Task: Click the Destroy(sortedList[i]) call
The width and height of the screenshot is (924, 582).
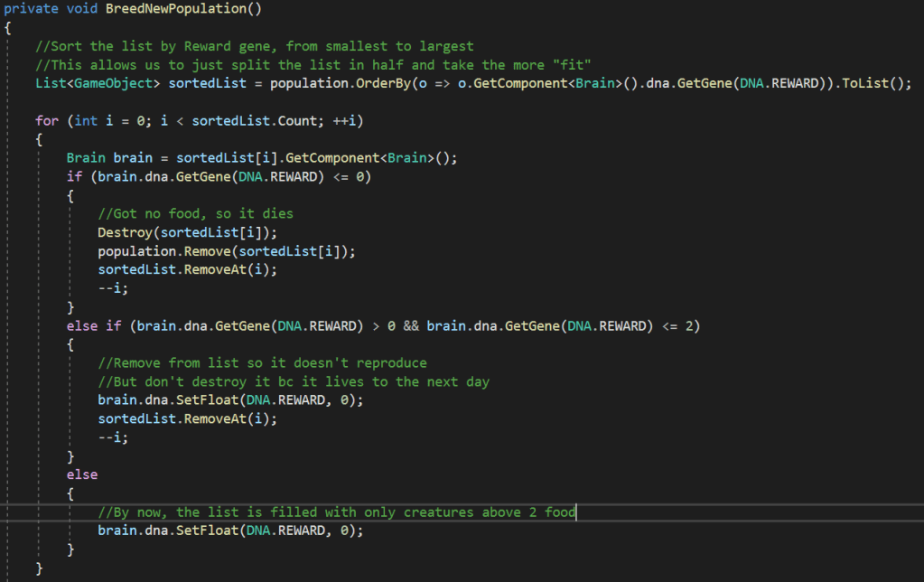Action: click(x=163, y=232)
